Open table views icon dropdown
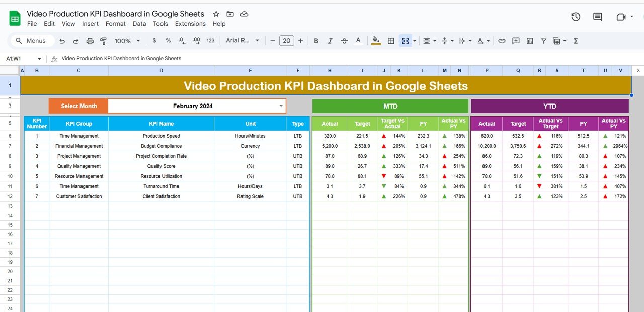 (x=559, y=41)
